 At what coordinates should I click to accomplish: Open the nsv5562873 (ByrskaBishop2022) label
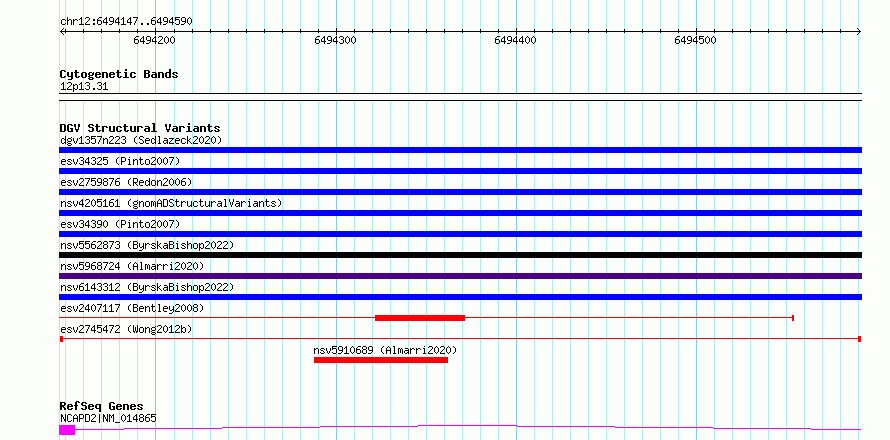pos(147,245)
